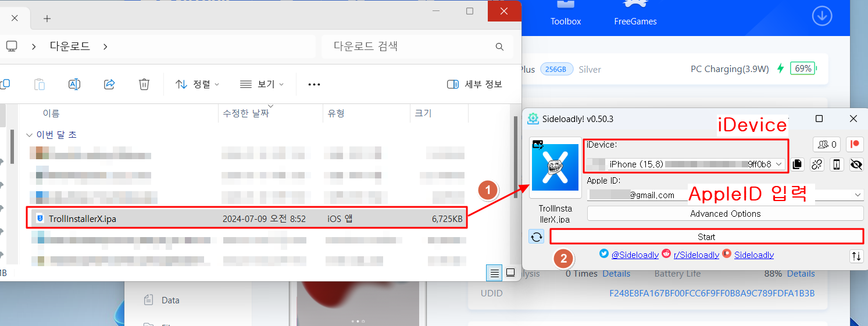Click the rename icon in Explorer toolbar
Viewport: 868px width, 326px height.
pos(74,84)
